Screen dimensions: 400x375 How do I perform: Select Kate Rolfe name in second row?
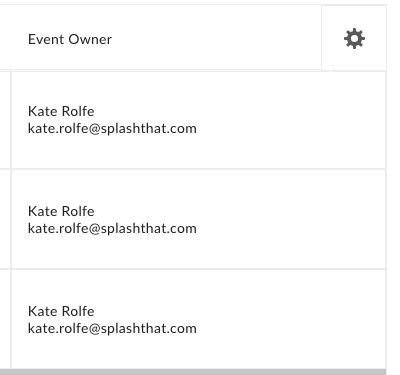[x=61, y=211]
